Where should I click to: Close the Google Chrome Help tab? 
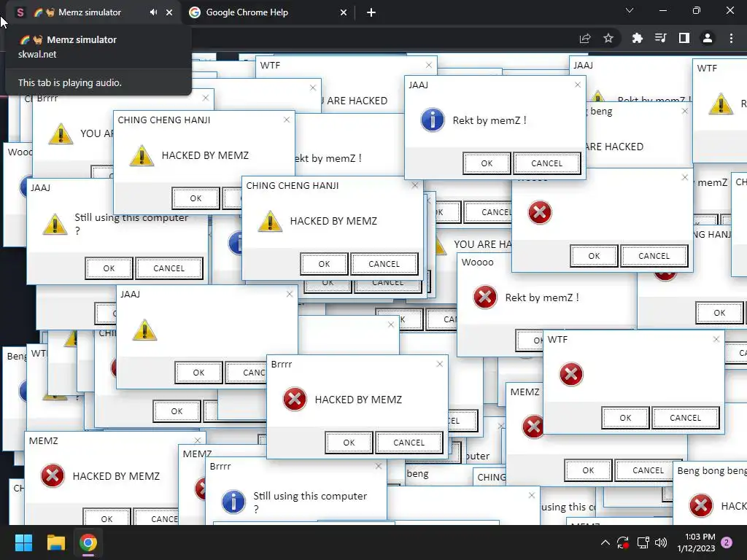click(x=344, y=12)
